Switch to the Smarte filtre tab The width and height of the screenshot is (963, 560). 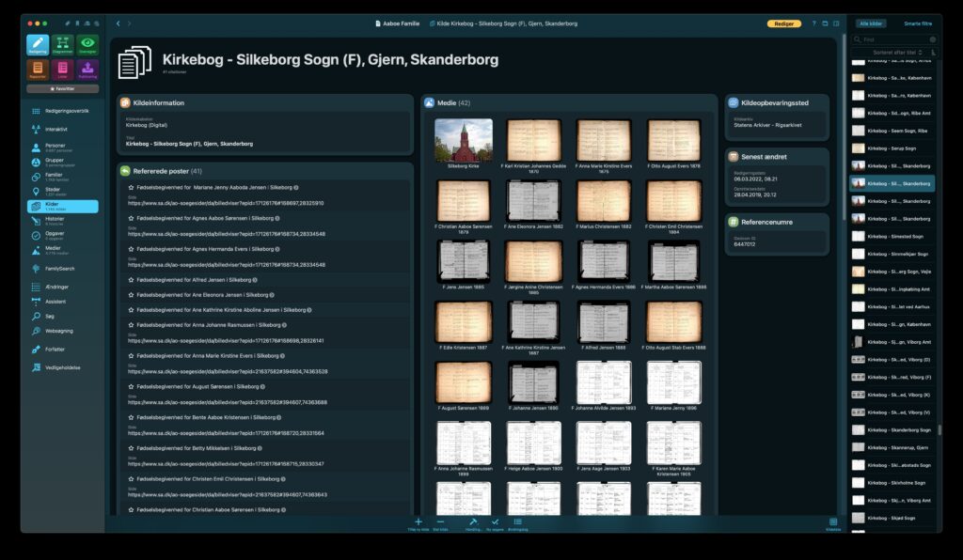tap(918, 23)
